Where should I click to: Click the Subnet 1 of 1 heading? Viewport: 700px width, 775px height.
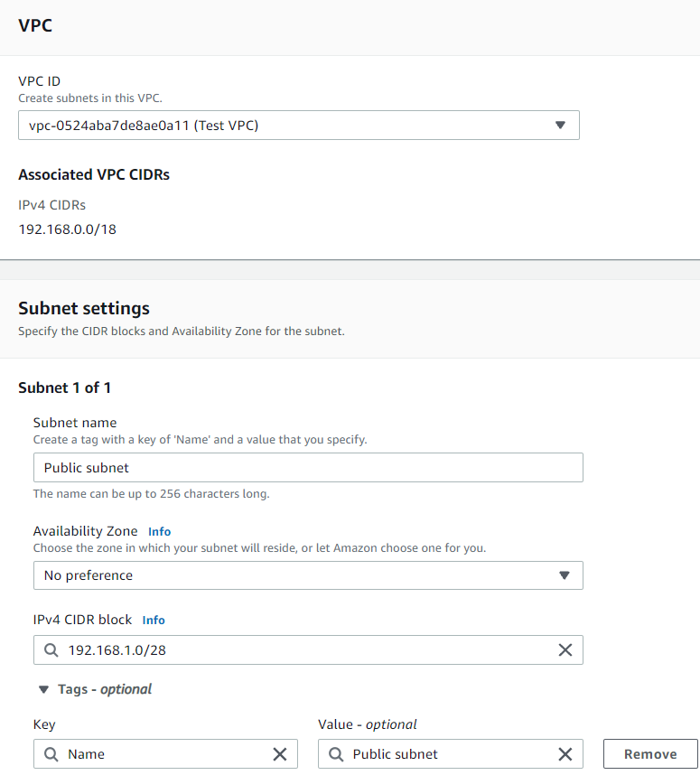[x=64, y=387]
